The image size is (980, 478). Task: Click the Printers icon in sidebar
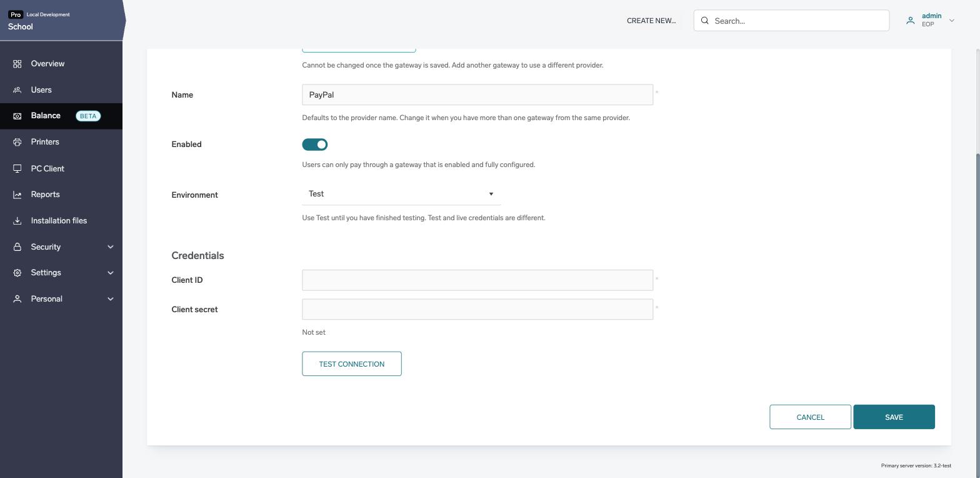(17, 142)
